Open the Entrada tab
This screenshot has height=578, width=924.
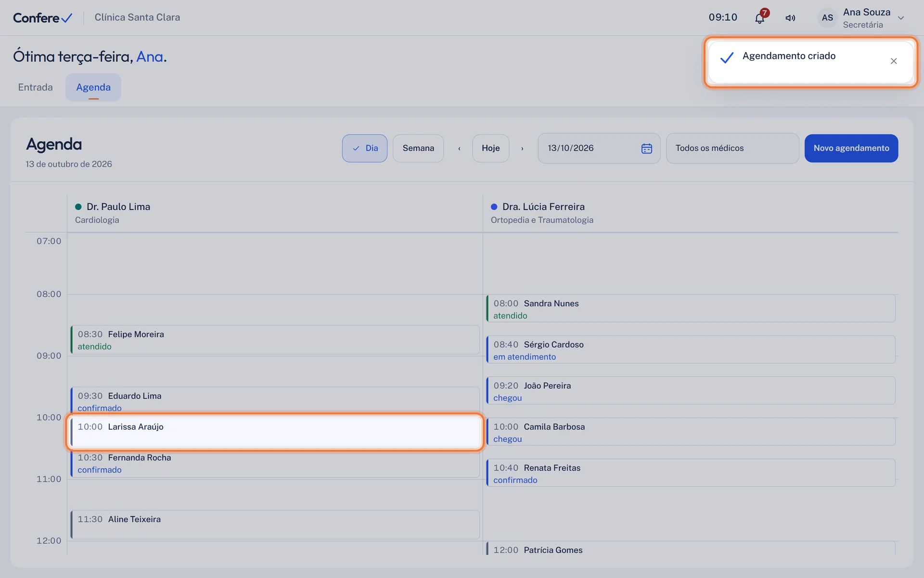coord(35,87)
